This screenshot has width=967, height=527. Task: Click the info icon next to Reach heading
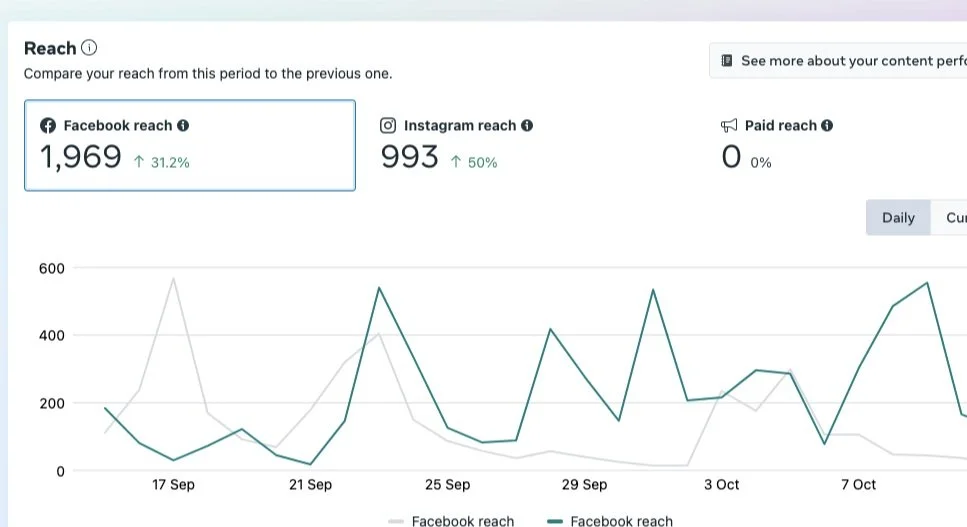89,47
